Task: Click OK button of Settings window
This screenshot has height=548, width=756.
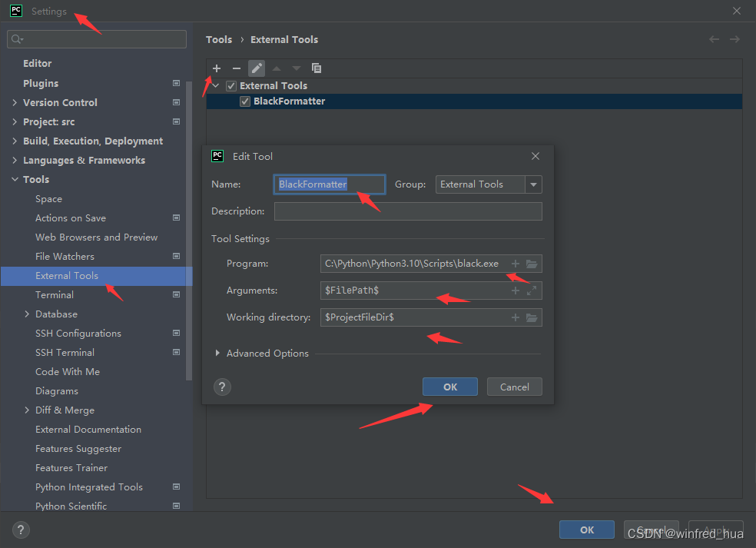Action: [x=587, y=530]
